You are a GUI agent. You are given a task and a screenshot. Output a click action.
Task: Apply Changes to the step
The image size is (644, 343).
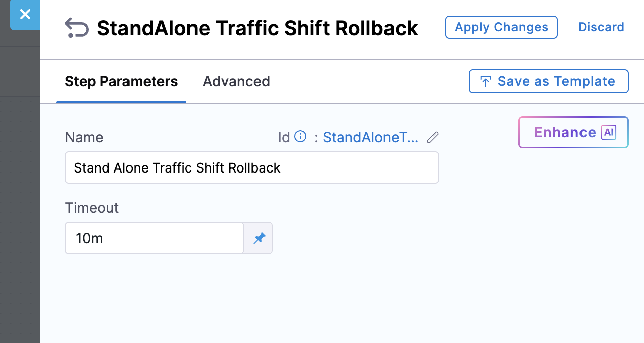(501, 27)
